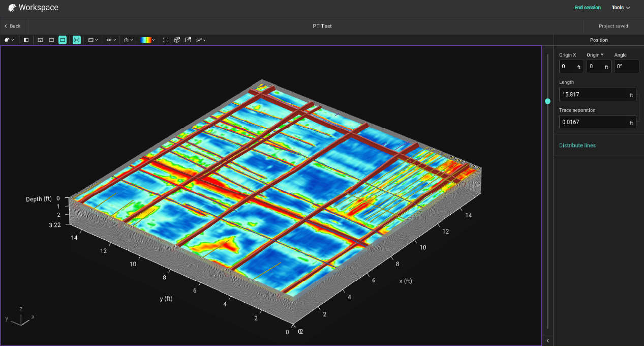Toggle the magic wand processing tool
The width and height of the screenshot is (644, 346).
(x=199, y=40)
